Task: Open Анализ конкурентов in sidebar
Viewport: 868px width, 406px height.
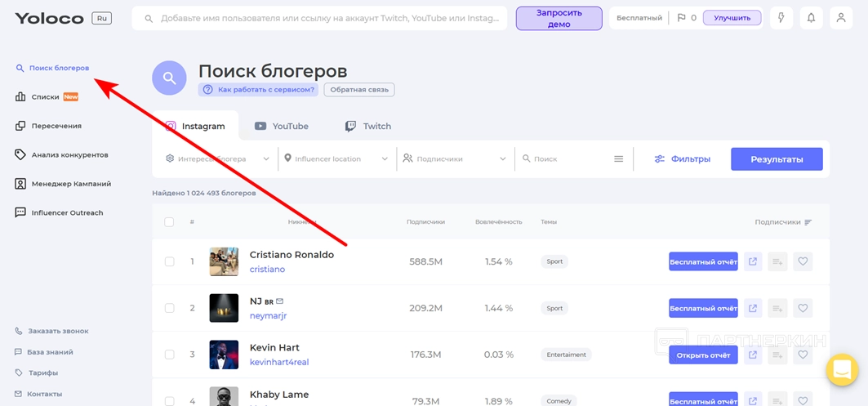Action: click(69, 155)
